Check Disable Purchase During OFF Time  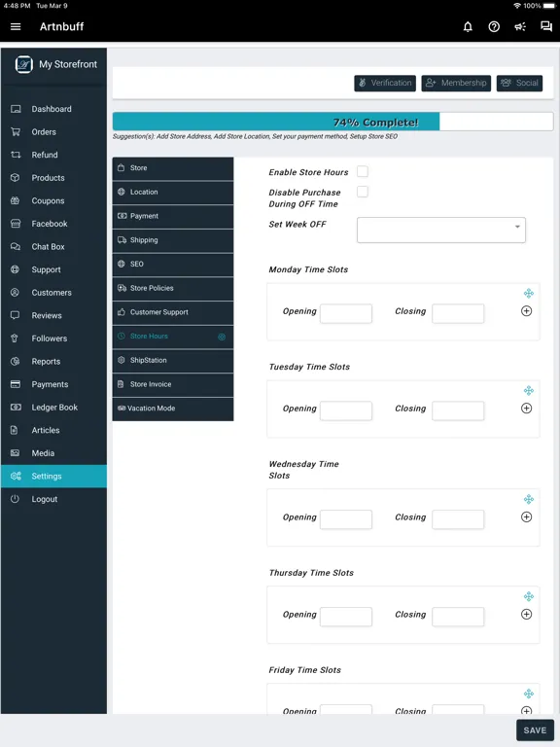pyautogui.click(x=363, y=192)
